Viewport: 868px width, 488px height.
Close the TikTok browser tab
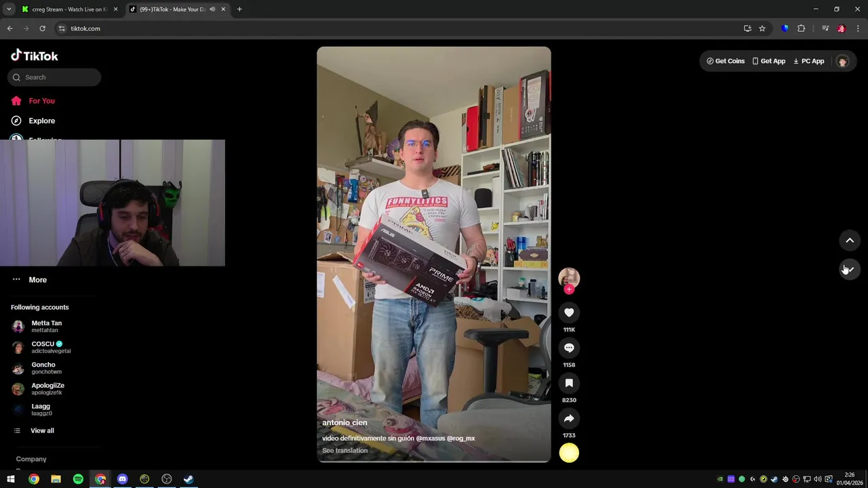click(x=223, y=9)
